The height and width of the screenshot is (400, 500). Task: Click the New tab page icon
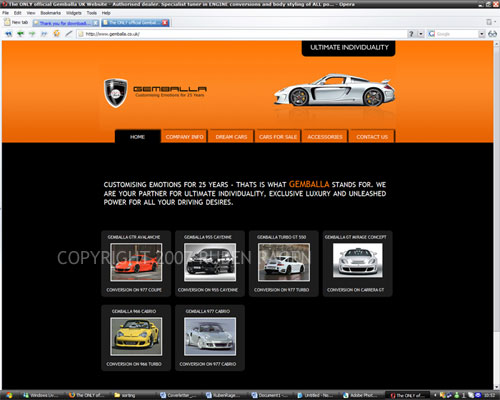[7, 22]
